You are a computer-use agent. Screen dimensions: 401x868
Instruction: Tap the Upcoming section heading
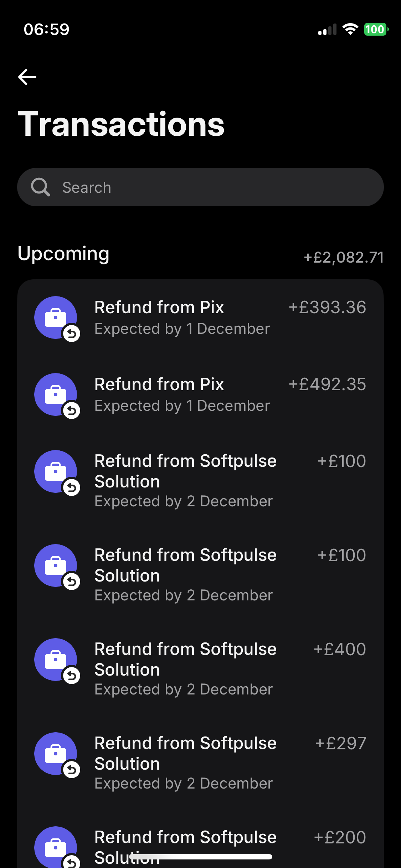click(x=63, y=254)
